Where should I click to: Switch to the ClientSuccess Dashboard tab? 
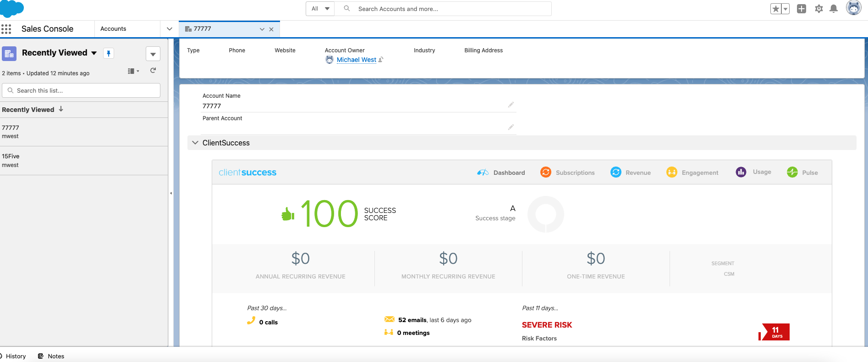[501, 173]
